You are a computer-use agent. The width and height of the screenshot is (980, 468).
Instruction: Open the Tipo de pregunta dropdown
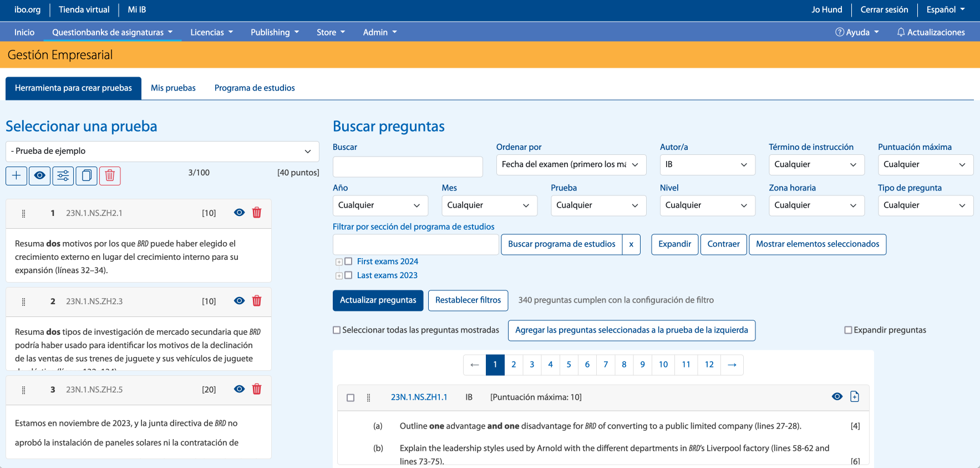click(925, 205)
